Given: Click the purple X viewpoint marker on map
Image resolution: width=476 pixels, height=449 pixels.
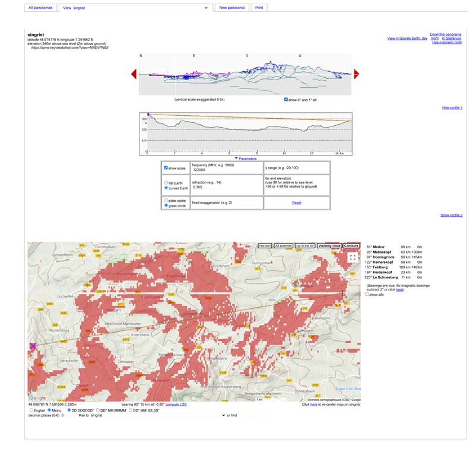Looking at the screenshot, I should pyautogui.click(x=33, y=346).
